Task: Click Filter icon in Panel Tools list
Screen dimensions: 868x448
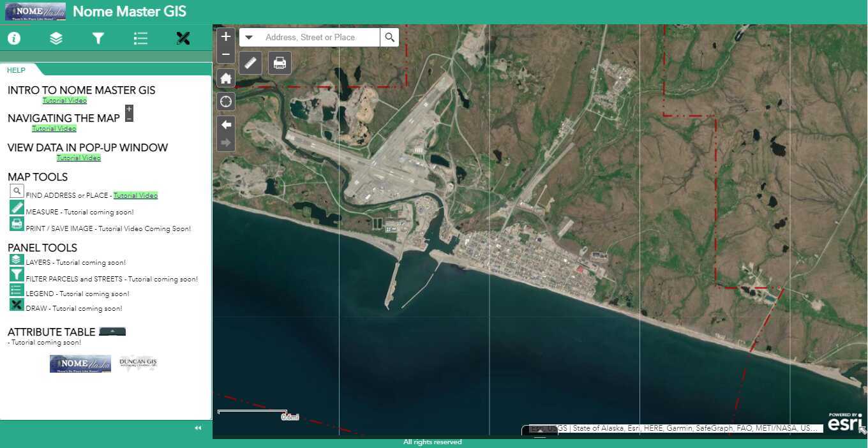Action: [17, 274]
